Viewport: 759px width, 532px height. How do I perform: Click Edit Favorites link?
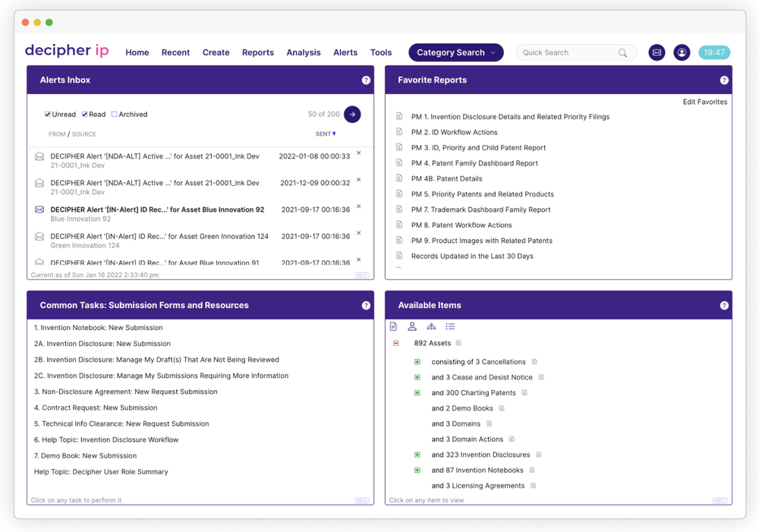click(705, 102)
